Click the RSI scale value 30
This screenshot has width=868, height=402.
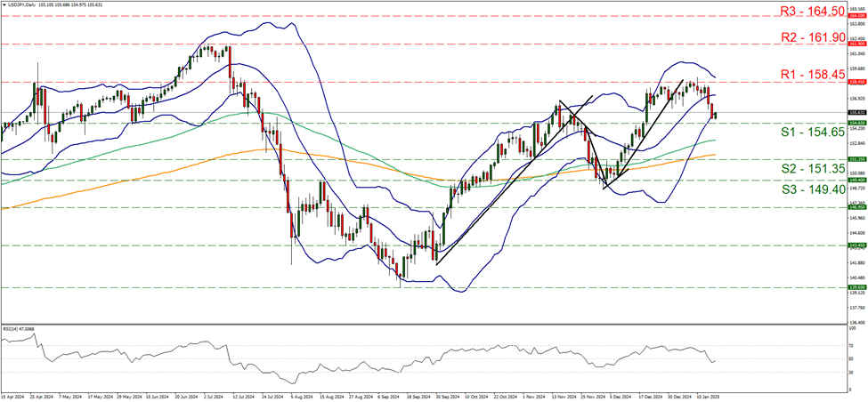coord(853,372)
